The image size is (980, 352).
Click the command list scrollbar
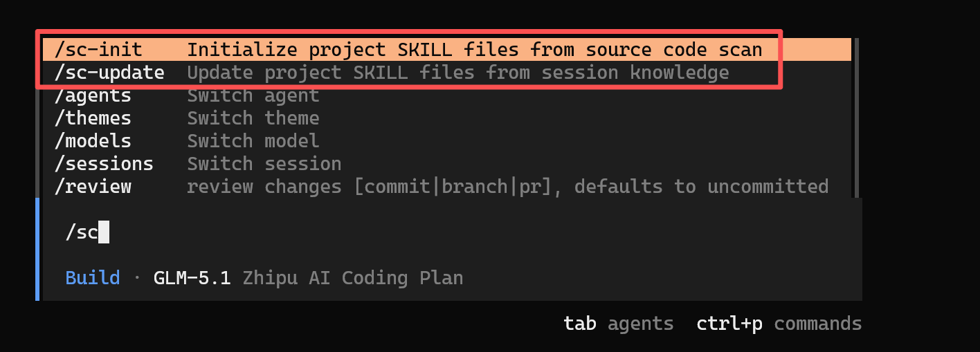(856, 118)
